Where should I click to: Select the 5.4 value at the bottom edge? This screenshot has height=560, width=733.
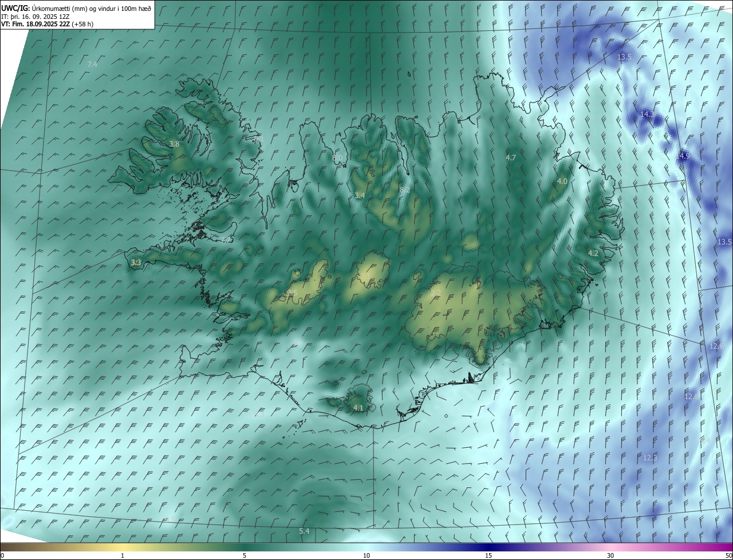pyautogui.click(x=304, y=531)
